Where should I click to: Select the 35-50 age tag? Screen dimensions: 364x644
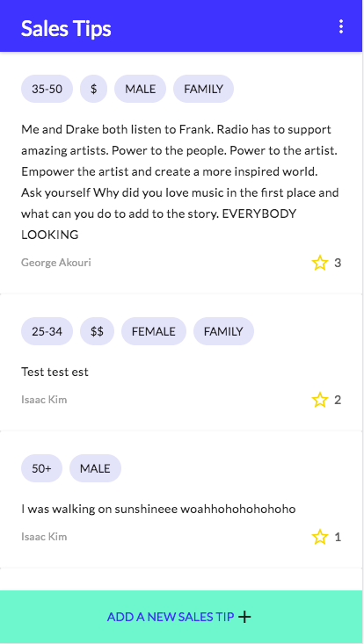tap(47, 89)
